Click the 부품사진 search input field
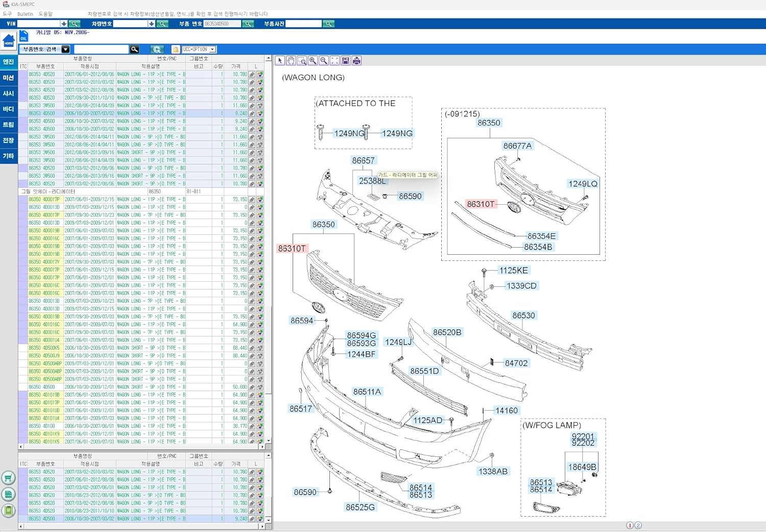Screen dimensions: 766x532 click(304, 24)
